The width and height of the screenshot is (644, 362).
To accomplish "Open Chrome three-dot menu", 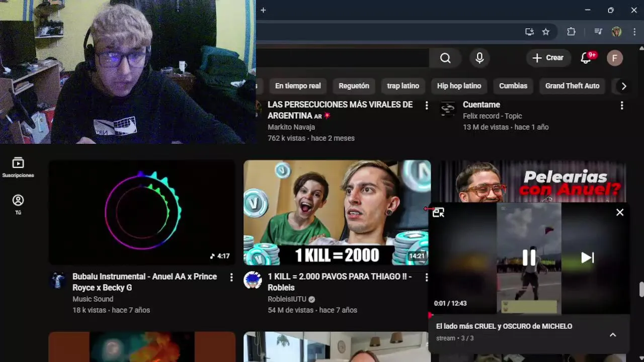I will click(634, 32).
